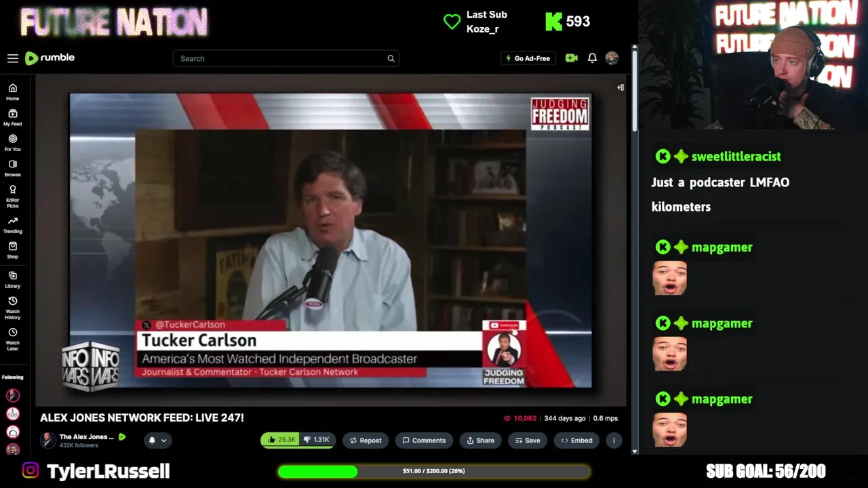Click the collapse sidebar arrow icon above video
The height and width of the screenshot is (488, 868).
pyautogui.click(x=620, y=87)
